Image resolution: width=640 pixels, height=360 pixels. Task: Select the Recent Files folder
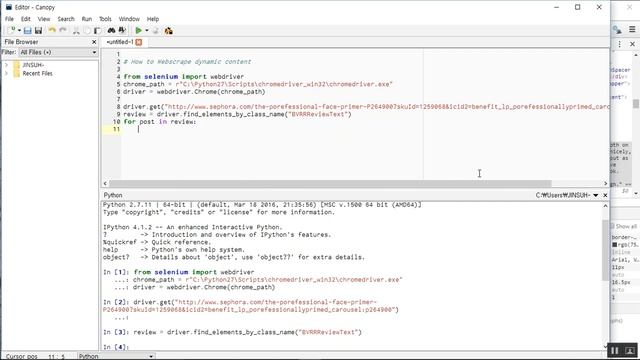pos(37,73)
